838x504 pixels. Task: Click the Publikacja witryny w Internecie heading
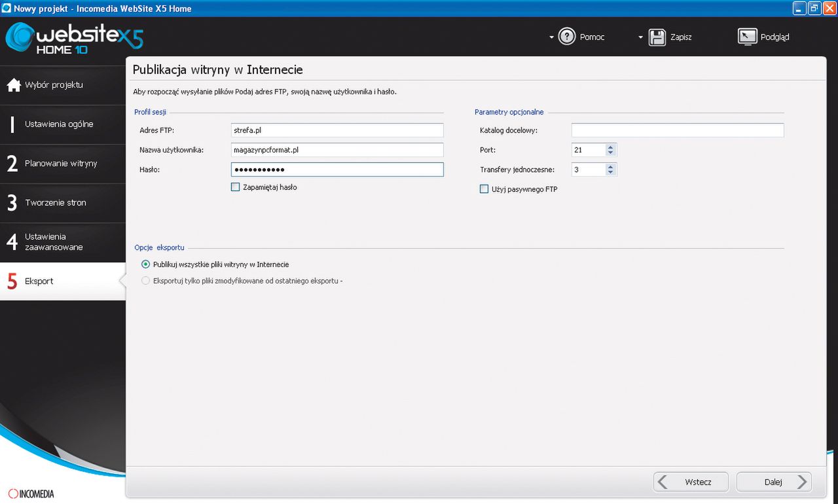(x=217, y=69)
